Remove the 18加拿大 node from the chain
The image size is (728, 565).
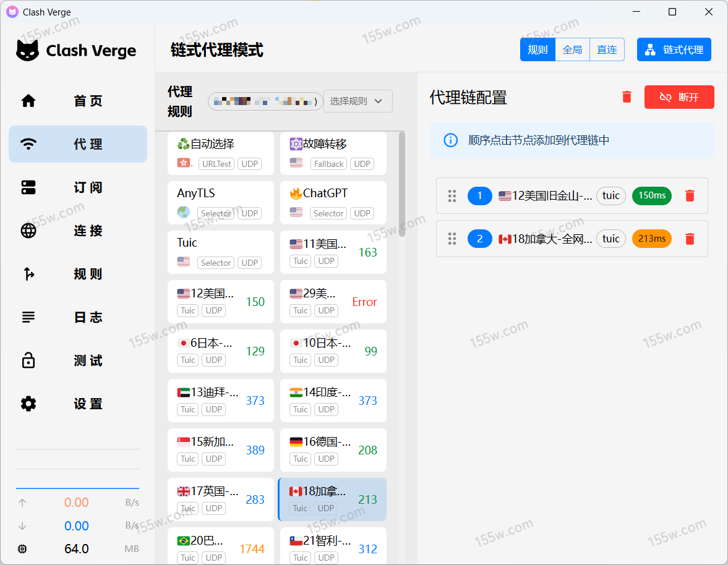click(690, 239)
